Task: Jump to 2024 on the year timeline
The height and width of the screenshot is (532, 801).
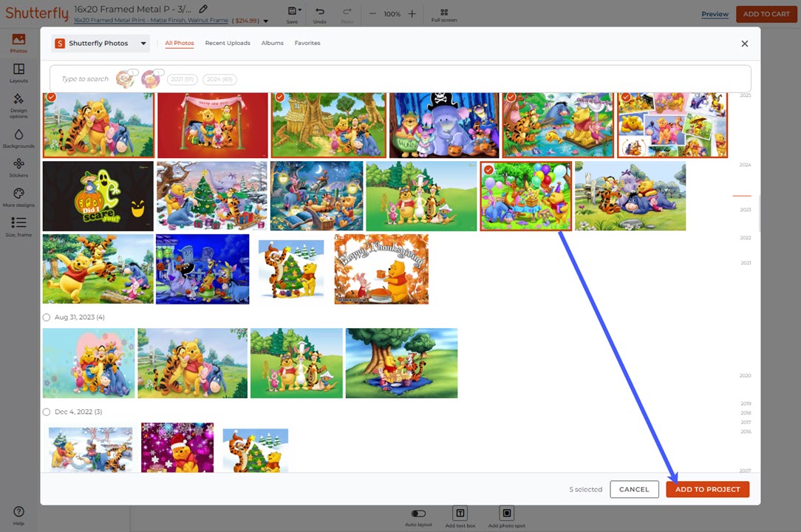Action: pos(745,165)
